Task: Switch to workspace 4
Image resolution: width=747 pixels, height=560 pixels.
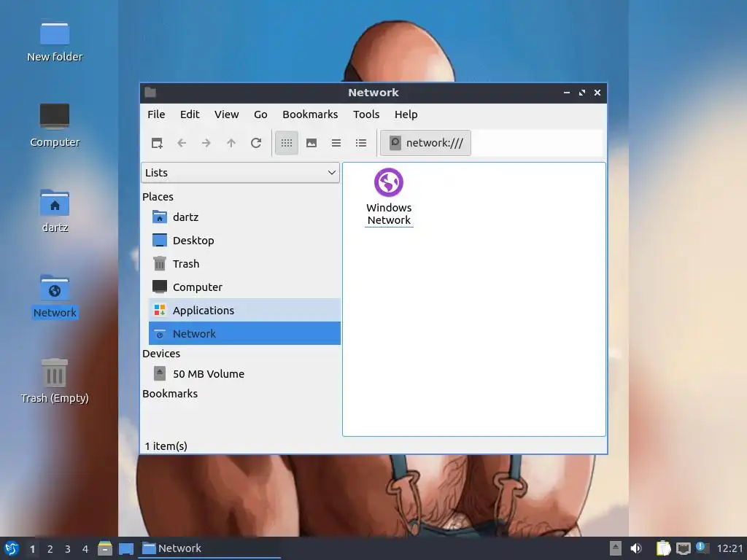Action: point(85,549)
